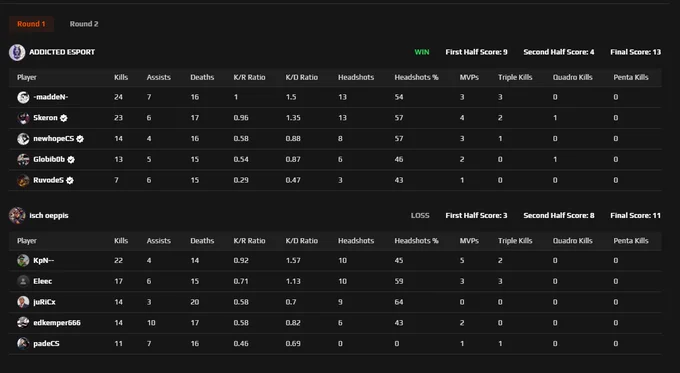
Task: Click padeCS player avatar
Action: click(23, 344)
